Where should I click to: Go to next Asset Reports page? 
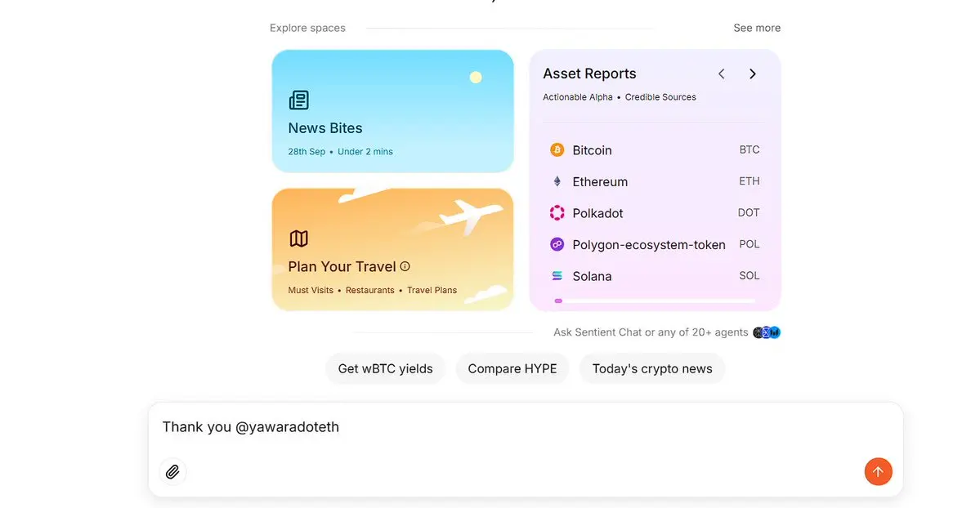(x=753, y=74)
